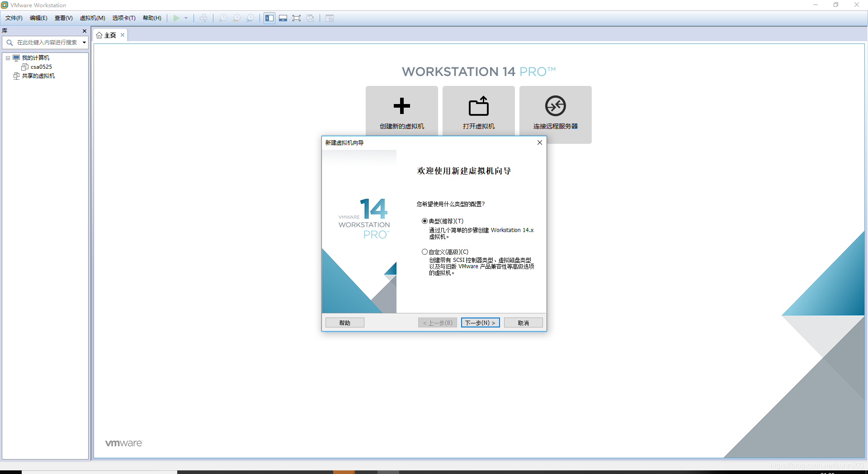The height and width of the screenshot is (474, 868).
Task: Open the library search filter dropdown
Action: (84, 43)
